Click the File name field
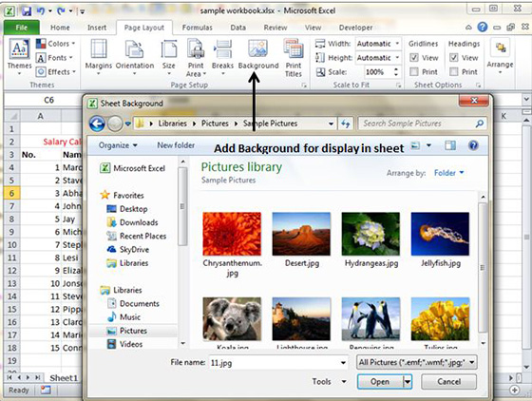Screen dimensions: 532x401 point(278,363)
